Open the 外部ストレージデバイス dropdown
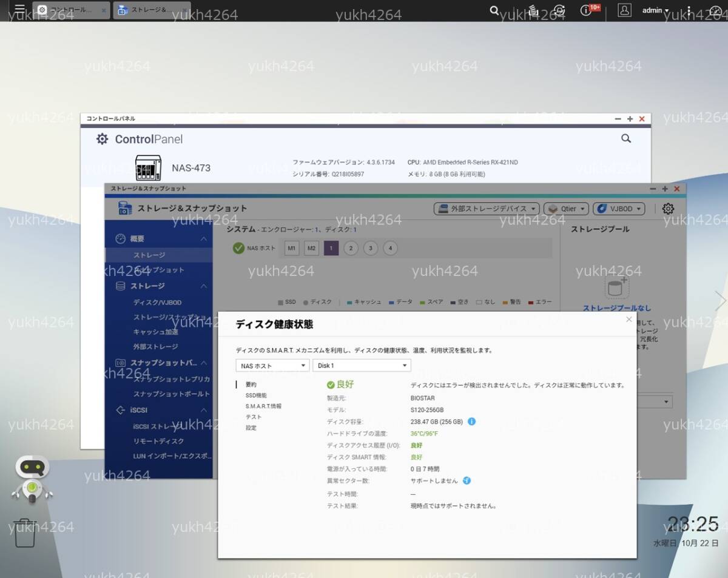 [x=487, y=209]
